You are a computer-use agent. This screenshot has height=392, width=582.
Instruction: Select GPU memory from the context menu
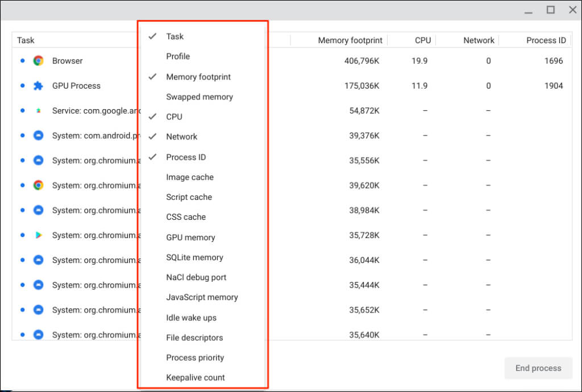[190, 237]
